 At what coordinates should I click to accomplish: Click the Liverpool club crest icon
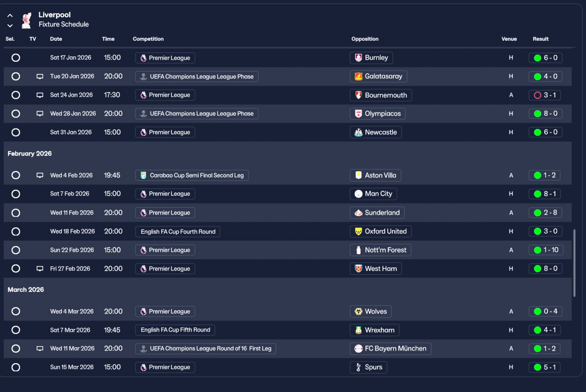click(26, 20)
